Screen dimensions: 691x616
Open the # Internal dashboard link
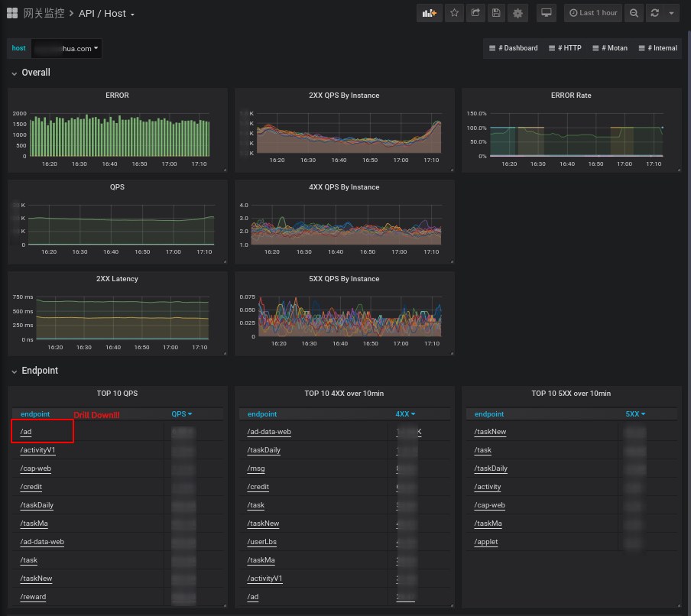(x=658, y=48)
